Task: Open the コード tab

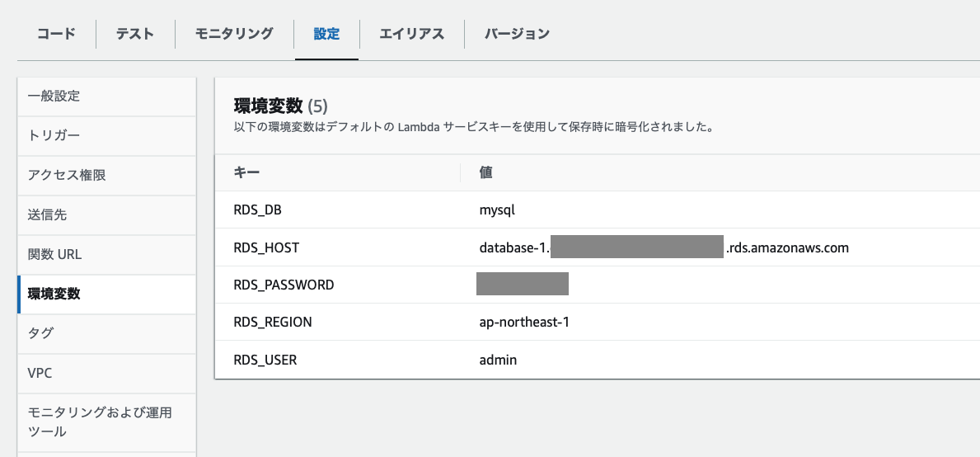Action: pos(56,34)
